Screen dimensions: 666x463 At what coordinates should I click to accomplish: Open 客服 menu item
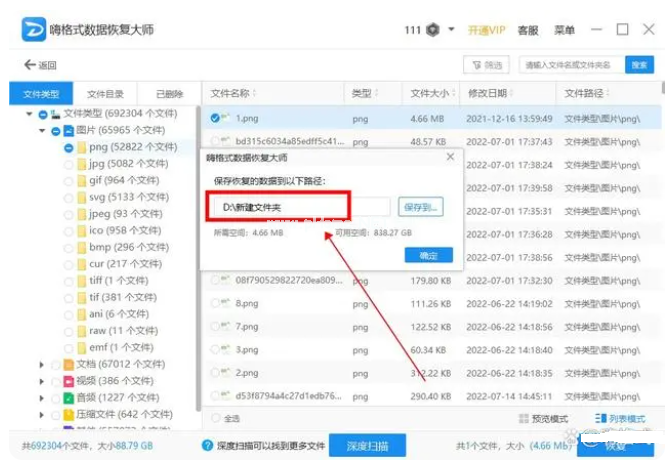[528, 30]
